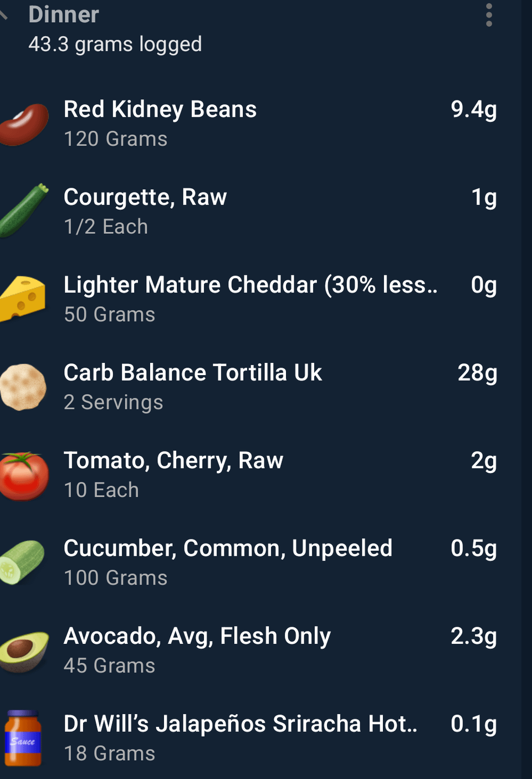Click the Dinner meal heading

(x=64, y=15)
